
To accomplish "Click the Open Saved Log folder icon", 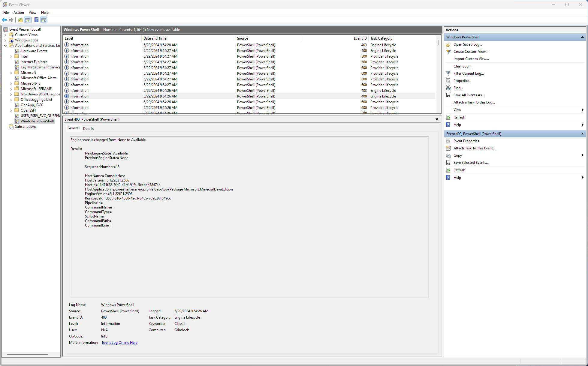I will pos(448,44).
